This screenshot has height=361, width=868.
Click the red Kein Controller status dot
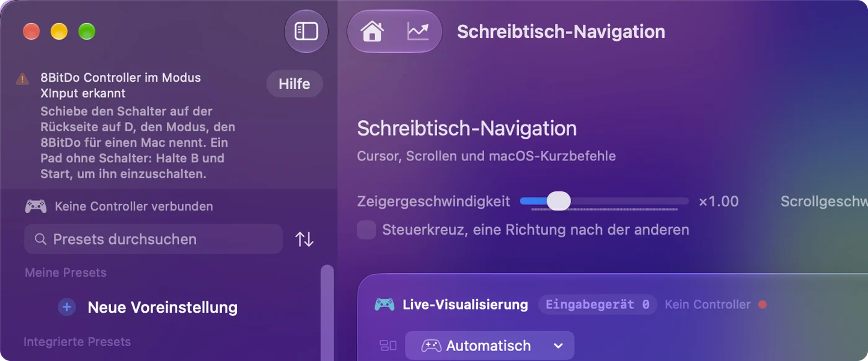[763, 305]
